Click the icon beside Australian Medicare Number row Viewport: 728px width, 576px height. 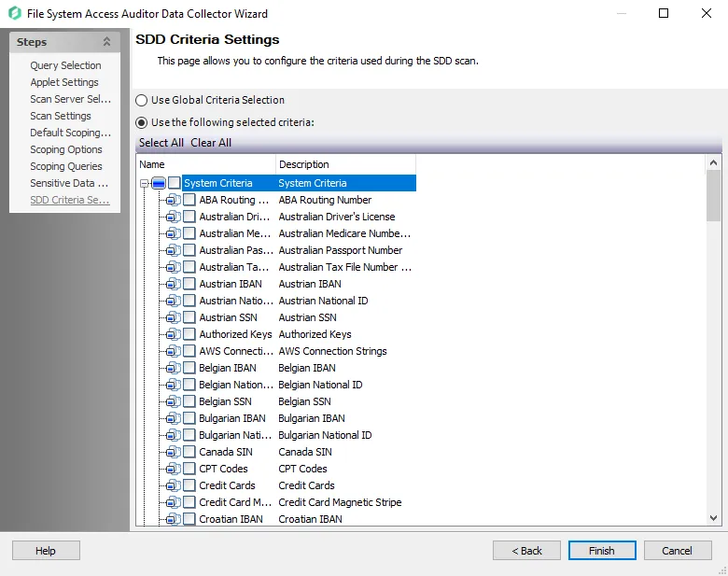pos(174,233)
